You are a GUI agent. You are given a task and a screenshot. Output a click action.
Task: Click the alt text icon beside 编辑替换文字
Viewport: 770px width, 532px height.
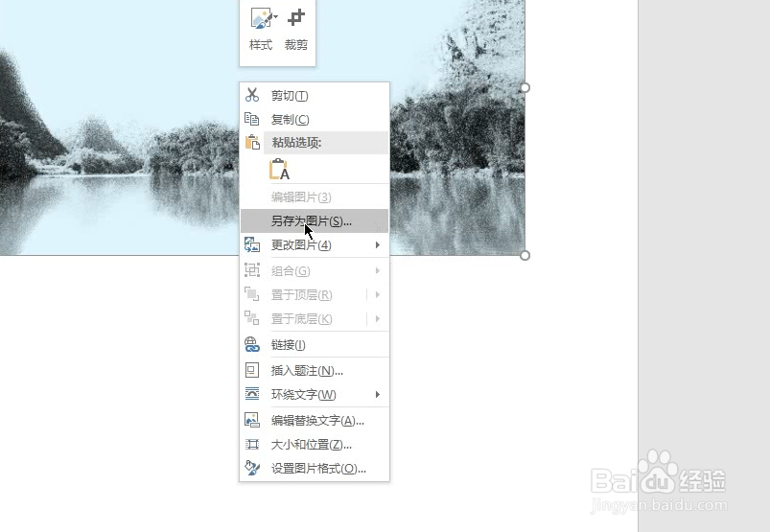point(252,420)
